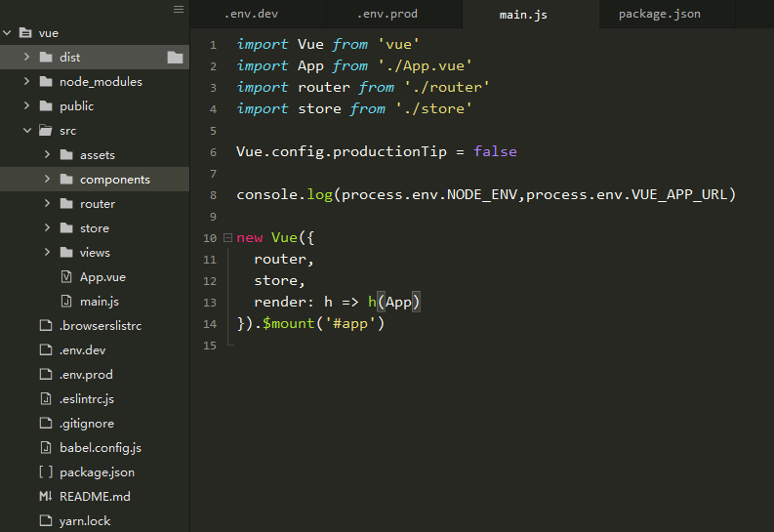Open main.js from the file tree

100,302
